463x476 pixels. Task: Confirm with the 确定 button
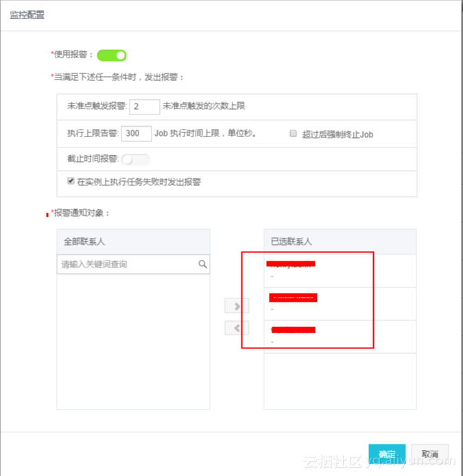pos(387,454)
